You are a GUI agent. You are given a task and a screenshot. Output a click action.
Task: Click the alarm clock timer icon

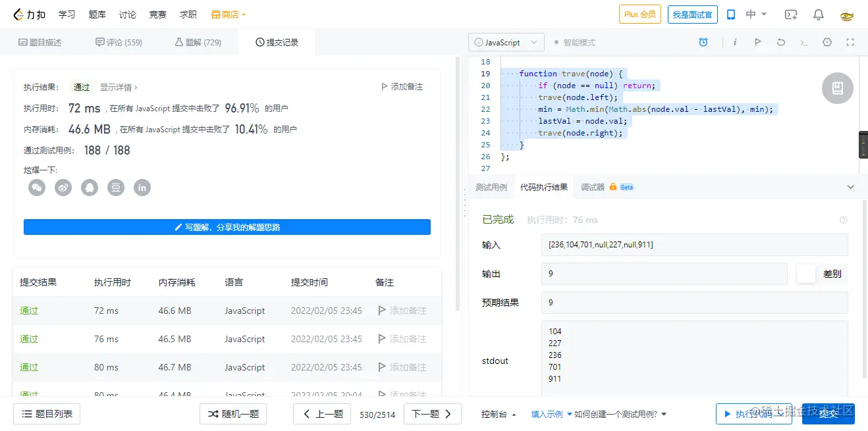703,42
